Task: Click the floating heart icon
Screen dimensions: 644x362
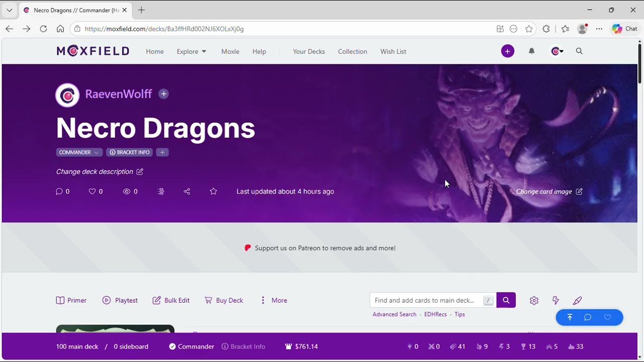Action: point(607,317)
